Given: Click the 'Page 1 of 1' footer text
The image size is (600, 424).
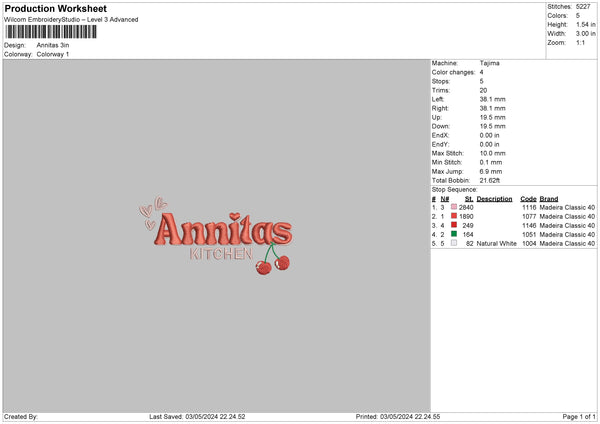Looking at the screenshot, I should tap(579, 416).
